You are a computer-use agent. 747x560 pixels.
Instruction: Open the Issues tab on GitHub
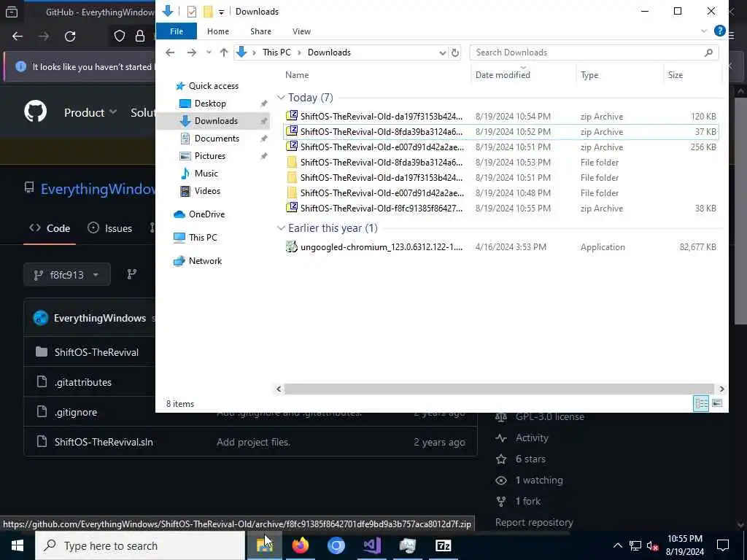110,228
